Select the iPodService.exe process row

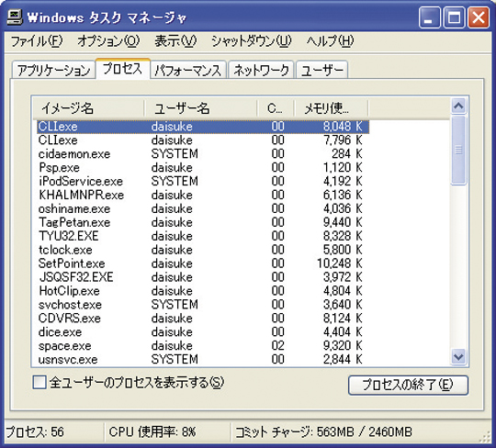tap(203, 181)
